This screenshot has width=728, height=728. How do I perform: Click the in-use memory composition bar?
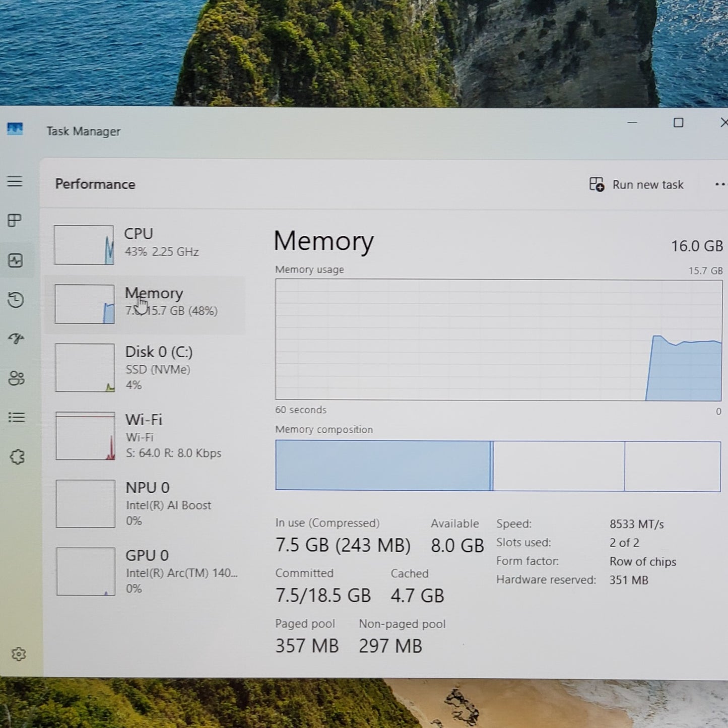click(383, 466)
